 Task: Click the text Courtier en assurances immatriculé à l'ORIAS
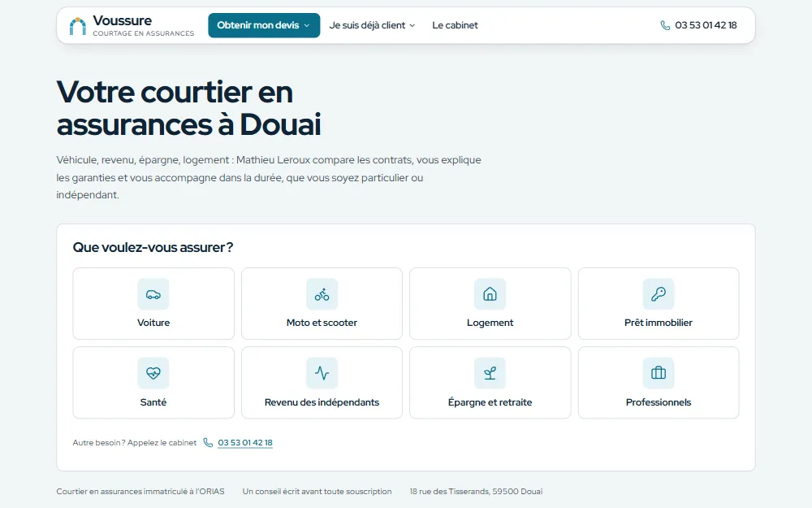[x=140, y=492]
